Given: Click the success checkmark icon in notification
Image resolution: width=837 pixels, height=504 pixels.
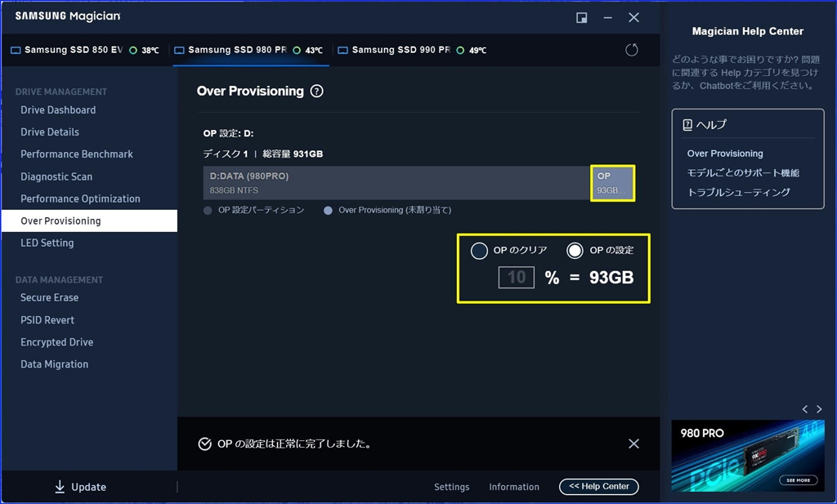Looking at the screenshot, I should (204, 444).
